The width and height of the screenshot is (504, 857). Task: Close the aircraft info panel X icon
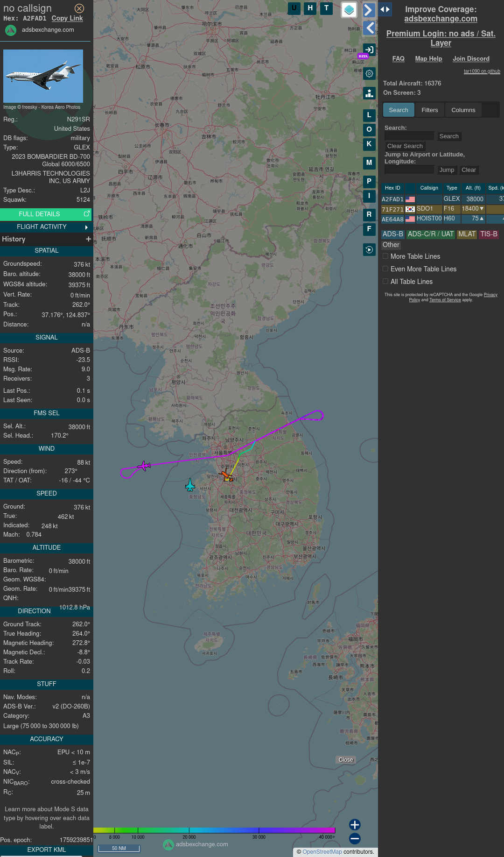pyautogui.click(x=79, y=8)
